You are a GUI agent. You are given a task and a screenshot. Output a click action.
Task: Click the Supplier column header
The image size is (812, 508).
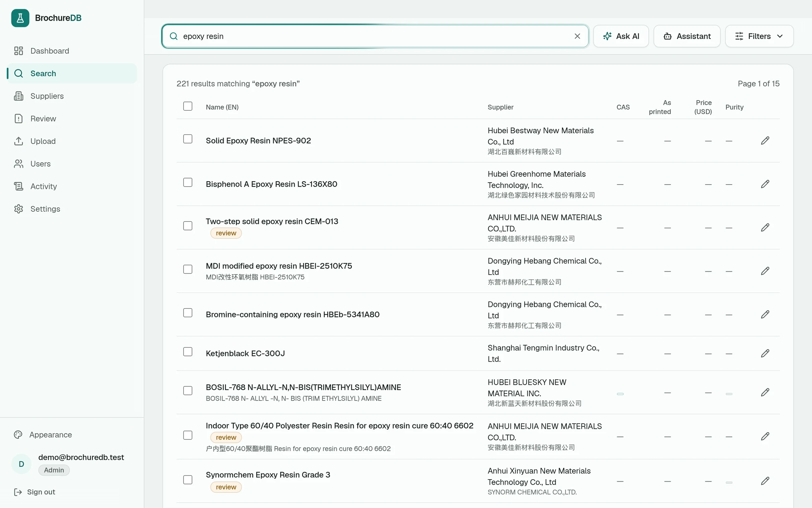click(500, 107)
